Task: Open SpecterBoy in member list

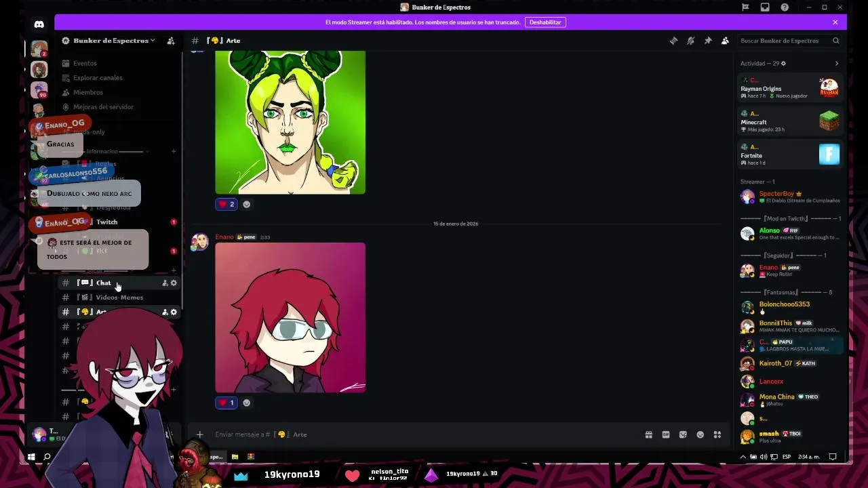Action: pyautogui.click(x=790, y=197)
